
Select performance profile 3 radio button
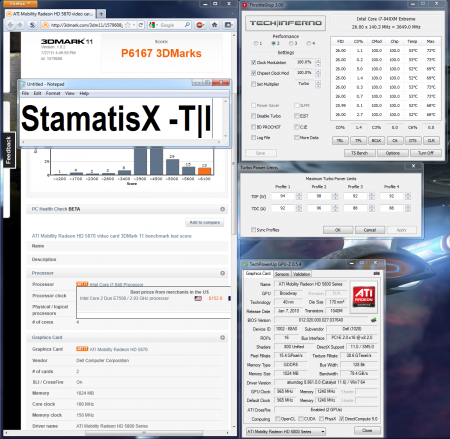(291, 43)
